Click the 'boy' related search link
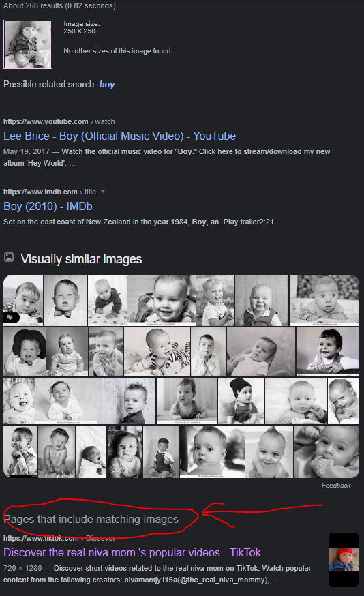 (x=107, y=85)
